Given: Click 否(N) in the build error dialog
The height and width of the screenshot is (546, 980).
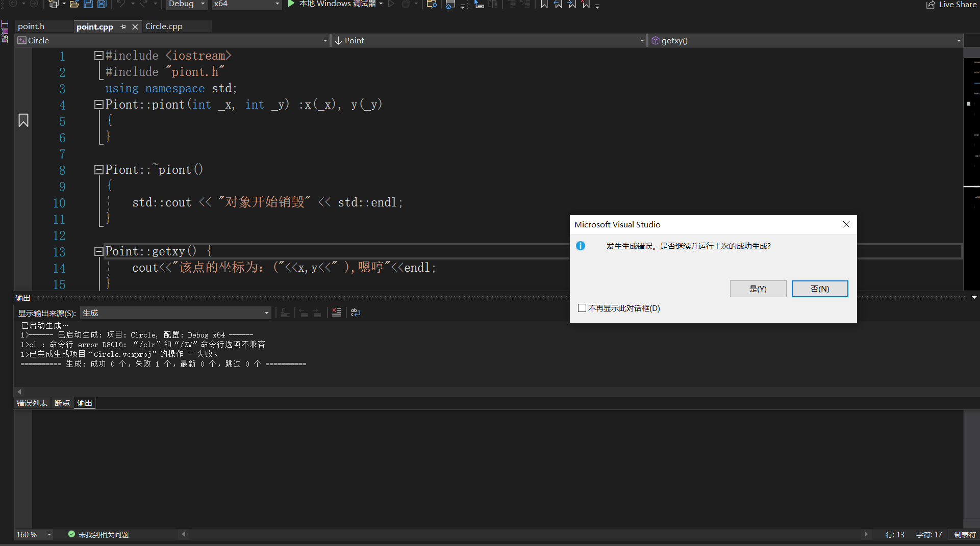Looking at the screenshot, I should pos(819,289).
